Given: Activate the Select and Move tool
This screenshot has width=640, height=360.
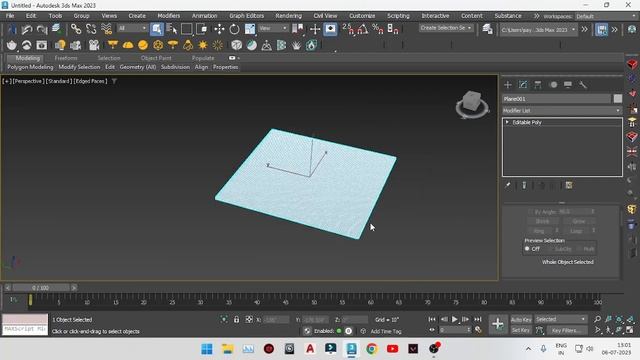Looking at the screenshot, I should (x=219, y=29).
